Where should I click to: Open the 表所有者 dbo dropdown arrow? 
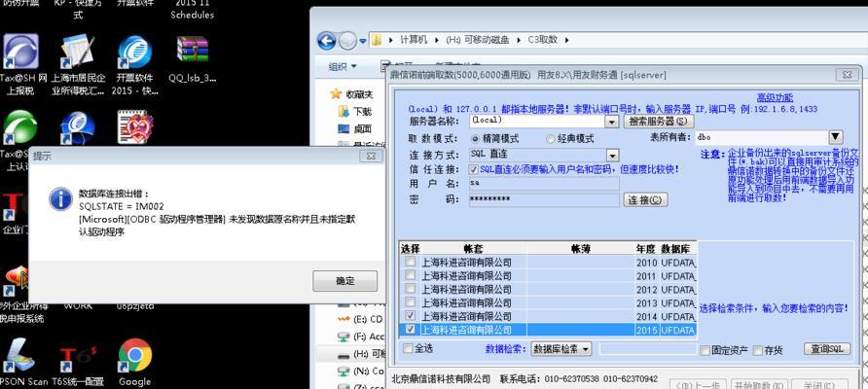click(x=835, y=137)
